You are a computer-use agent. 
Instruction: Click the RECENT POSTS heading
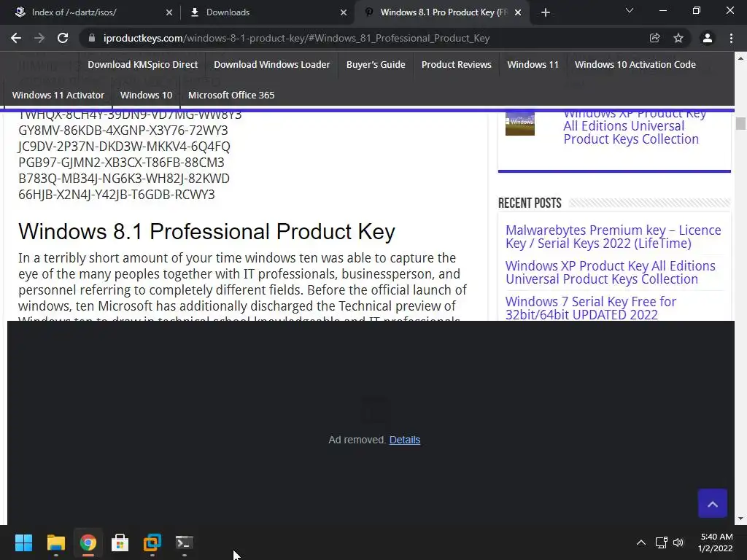coord(530,203)
